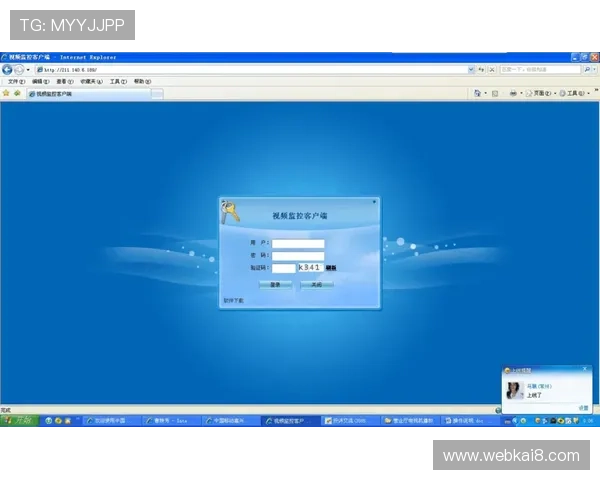Click the 软件下载 download link
The height and width of the screenshot is (480, 600).
pos(233,300)
